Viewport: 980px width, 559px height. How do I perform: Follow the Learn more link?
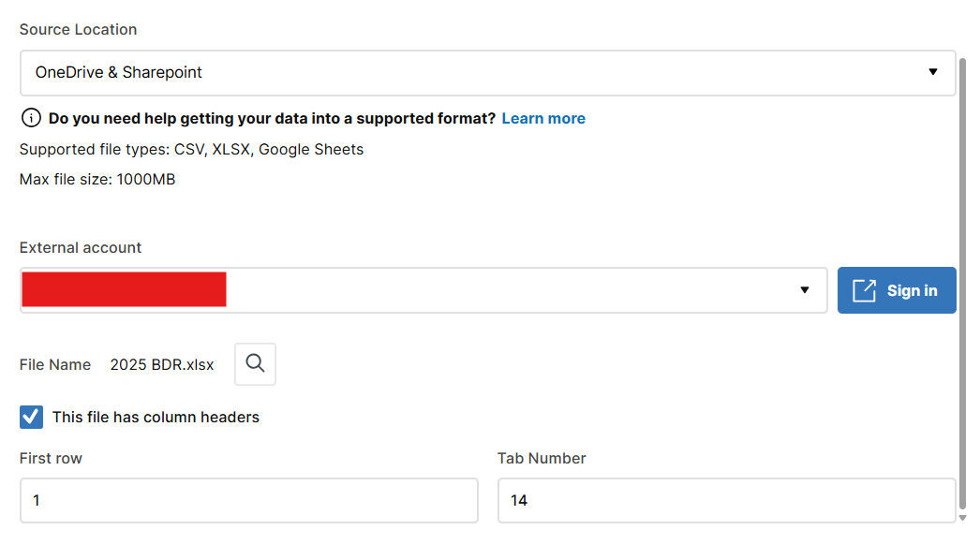(543, 119)
